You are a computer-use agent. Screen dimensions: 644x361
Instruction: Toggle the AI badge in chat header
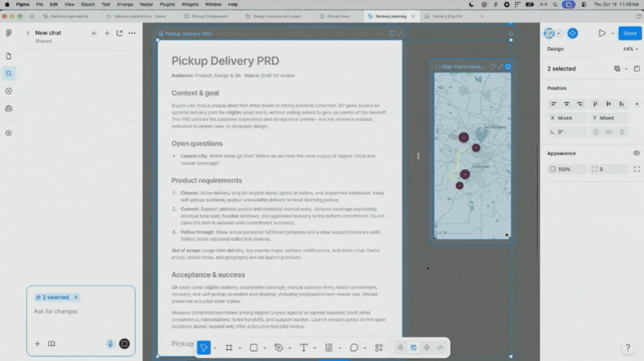coord(94,34)
